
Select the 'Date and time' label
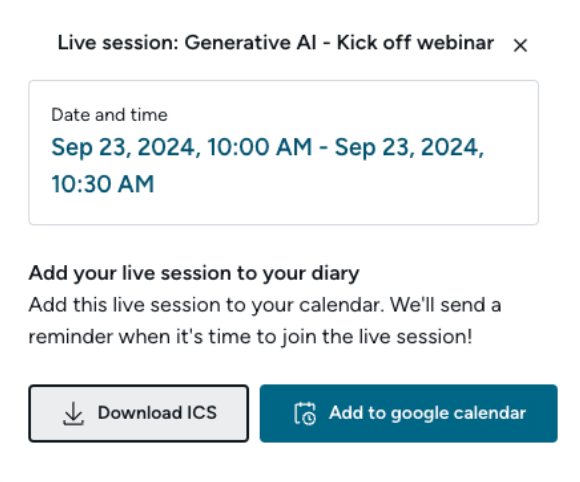click(x=109, y=115)
